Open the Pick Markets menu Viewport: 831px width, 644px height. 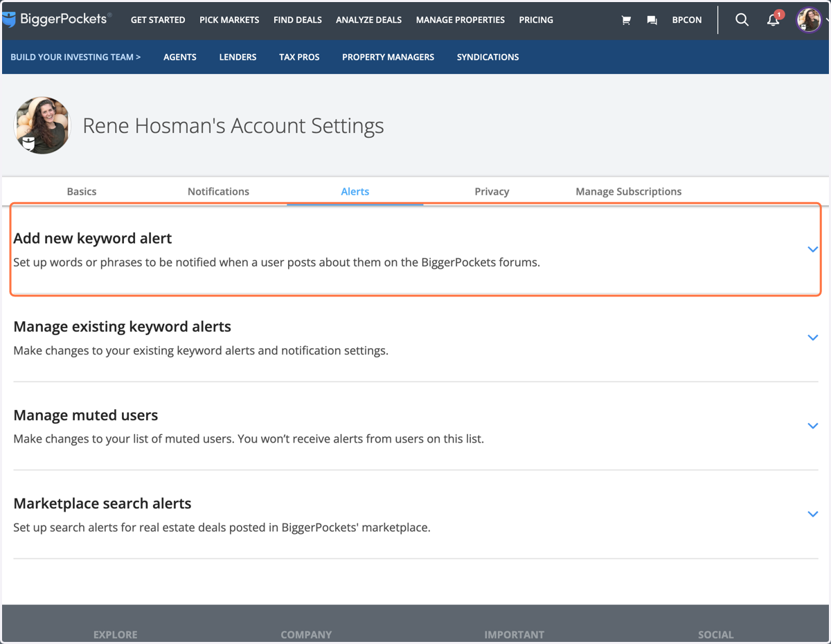click(x=229, y=20)
